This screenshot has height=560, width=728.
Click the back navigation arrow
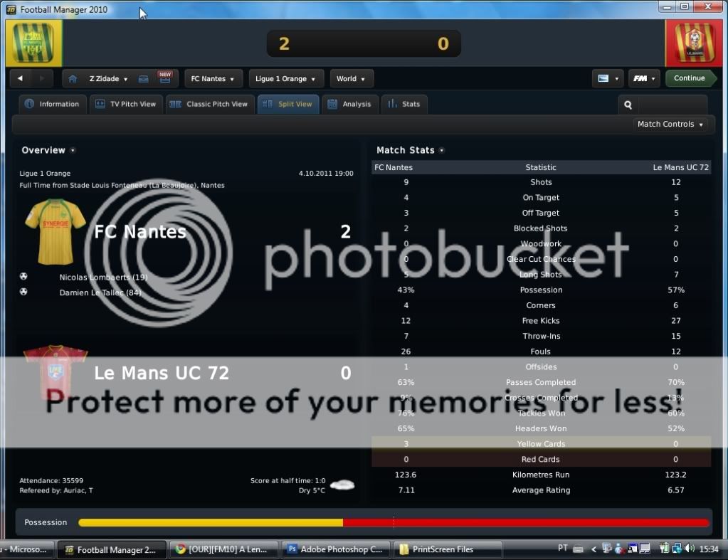pyautogui.click(x=20, y=79)
